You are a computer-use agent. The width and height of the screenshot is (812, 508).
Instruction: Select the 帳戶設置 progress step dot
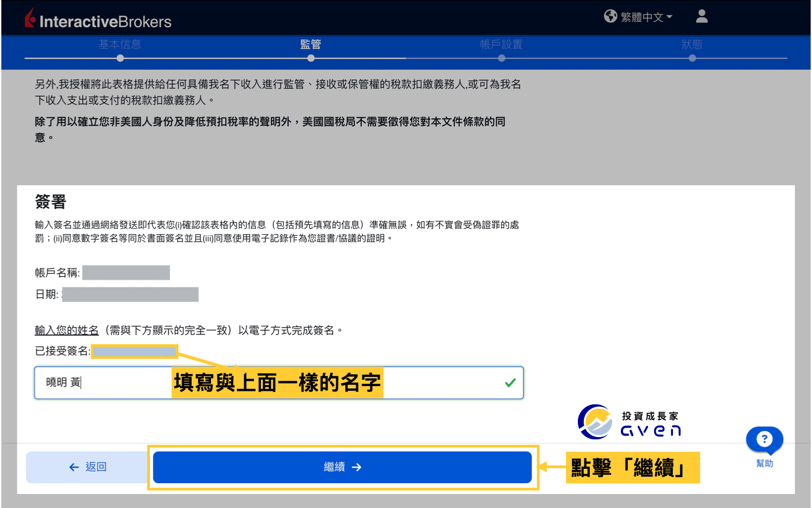[x=501, y=57]
